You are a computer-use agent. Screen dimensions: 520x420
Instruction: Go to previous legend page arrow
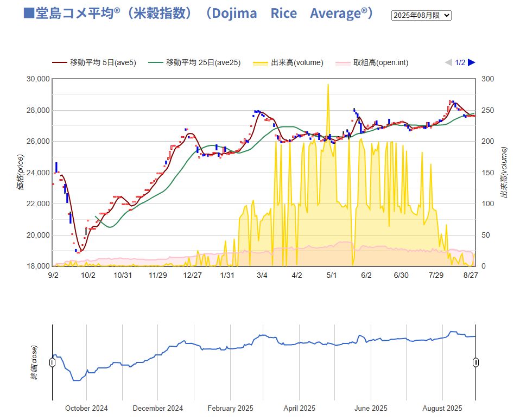(448, 62)
